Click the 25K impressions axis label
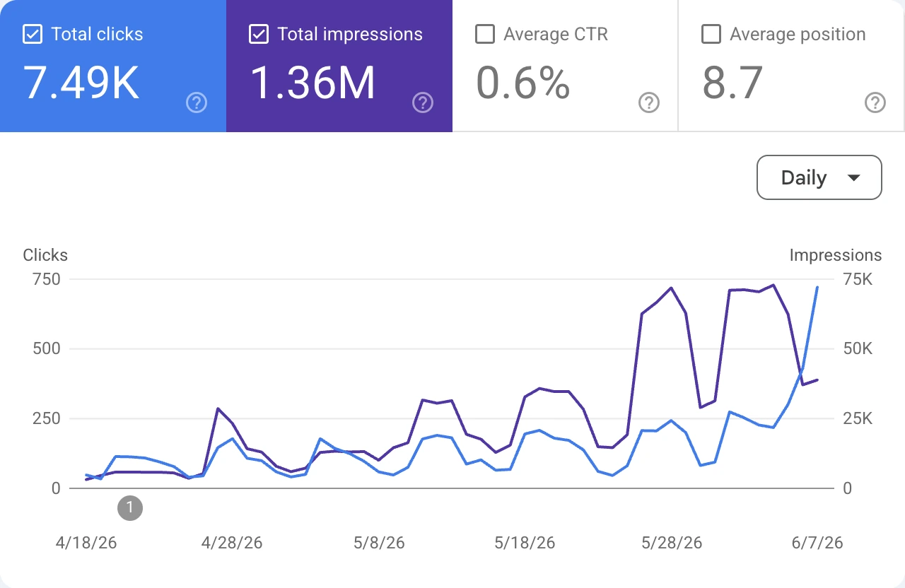 pyautogui.click(x=857, y=418)
